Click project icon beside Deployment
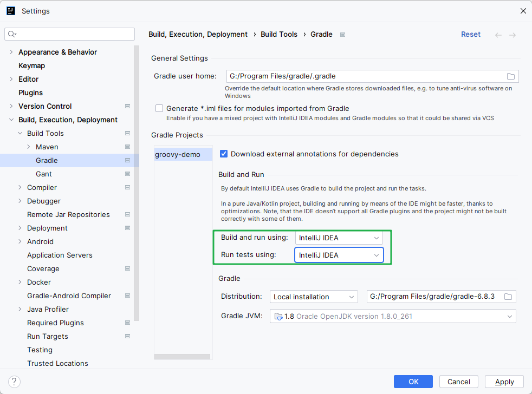This screenshot has height=394, width=532. [x=127, y=228]
